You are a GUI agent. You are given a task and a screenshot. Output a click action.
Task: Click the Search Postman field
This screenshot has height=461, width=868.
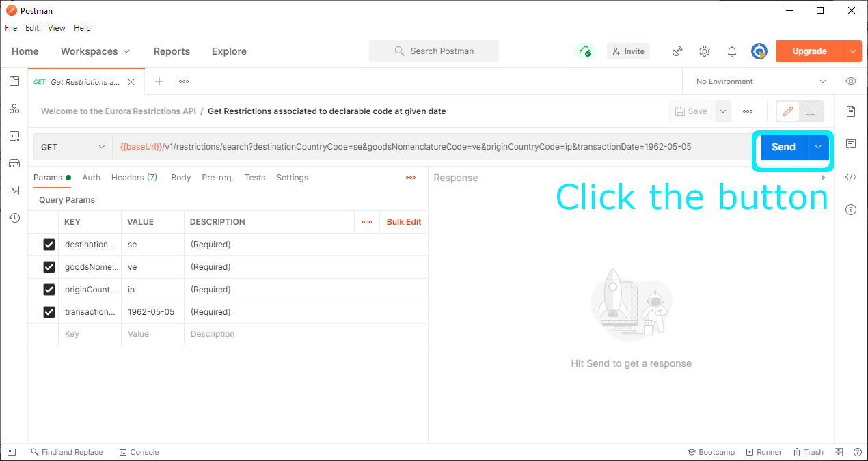coord(434,51)
